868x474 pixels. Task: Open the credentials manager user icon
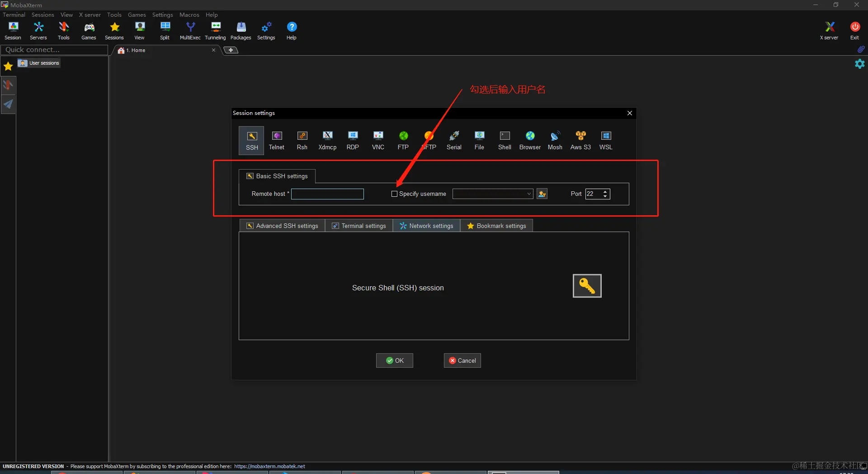[542, 194]
